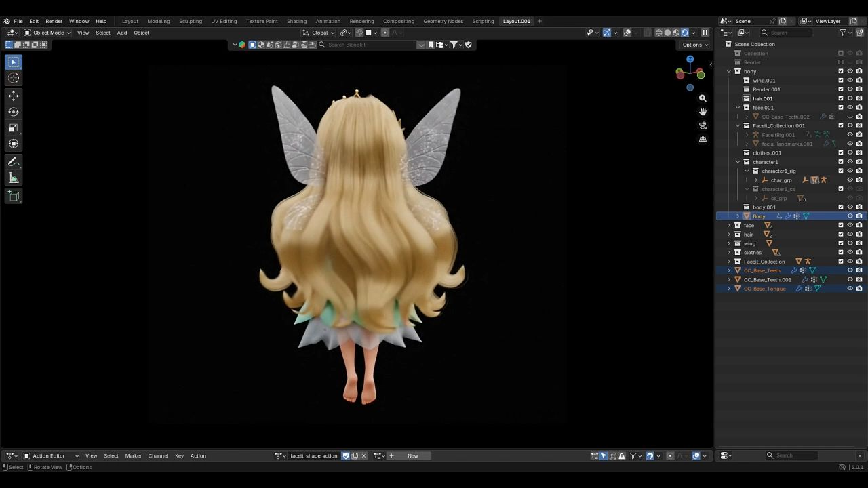Viewport: 868px width, 488px height.
Task: Open the Render menu
Action: (x=54, y=21)
